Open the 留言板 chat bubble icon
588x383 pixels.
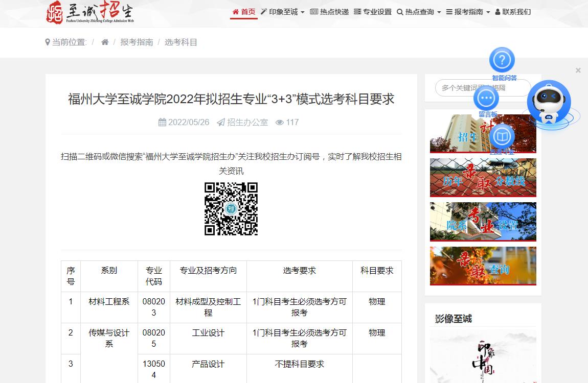486,99
